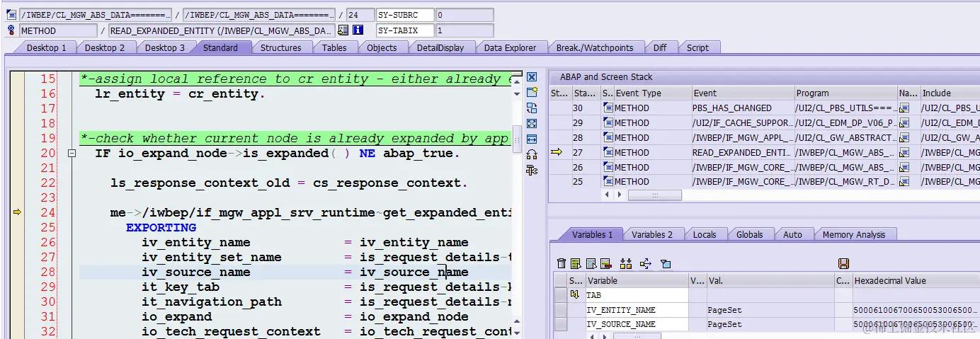Click the change icon in TAB variable row

pos(575,295)
